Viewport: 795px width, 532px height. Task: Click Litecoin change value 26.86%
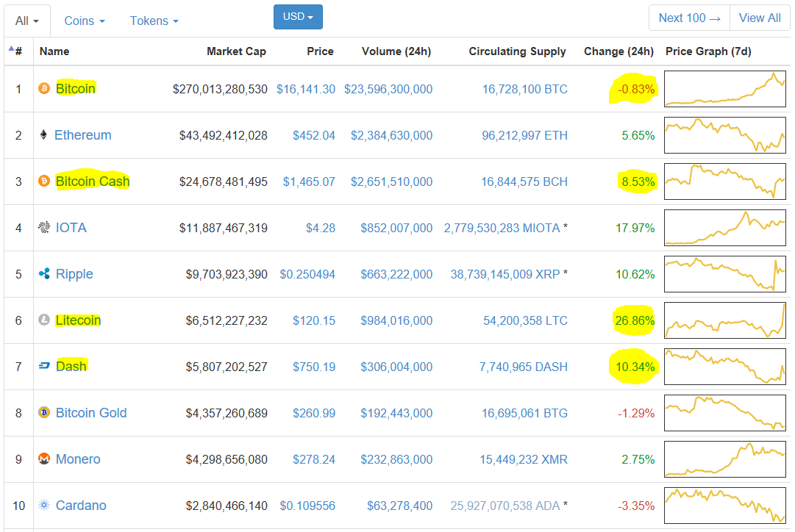pyautogui.click(x=635, y=320)
